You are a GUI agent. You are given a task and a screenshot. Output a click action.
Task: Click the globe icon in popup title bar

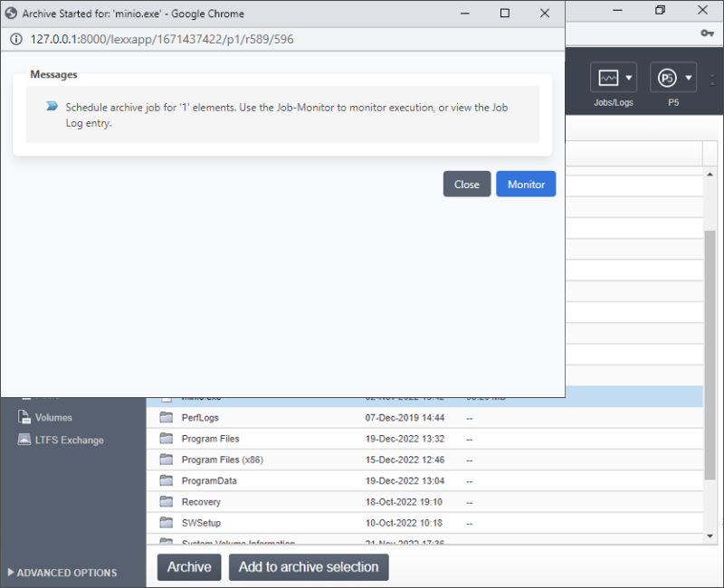[11, 14]
